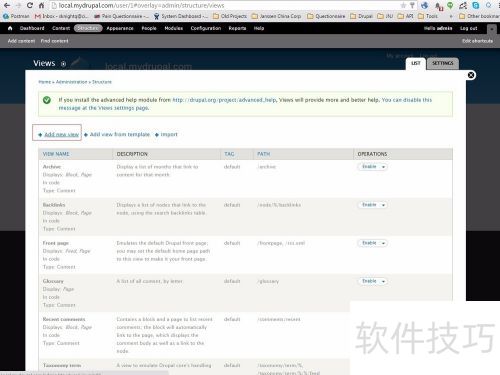The width and height of the screenshot is (500, 375).
Task: Click the Home breadcrumb link
Action: [45, 82]
